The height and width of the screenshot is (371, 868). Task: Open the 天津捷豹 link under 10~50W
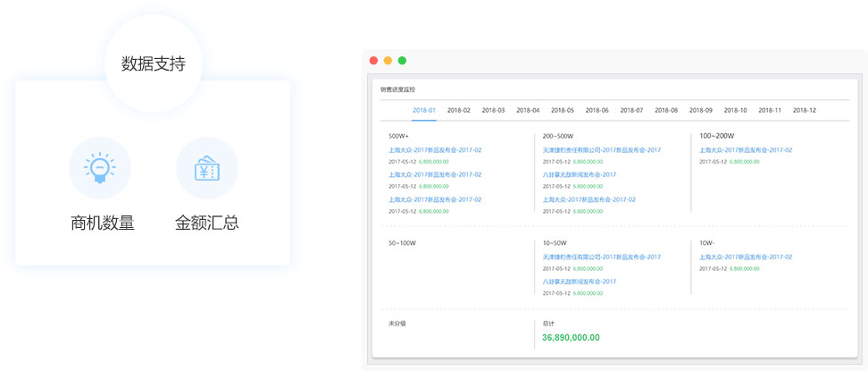click(x=602, y=257)
